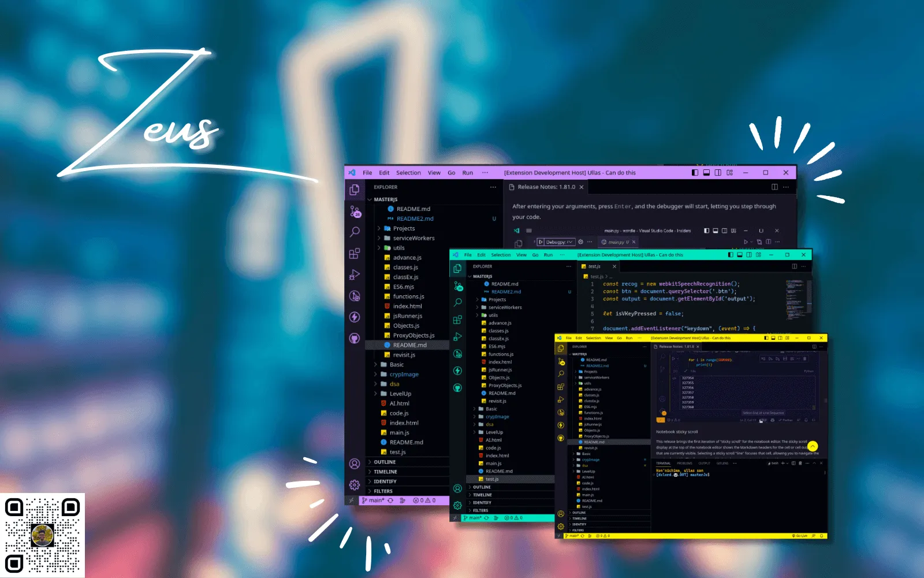924x578 pixels.
Task: Click the GitHub icon in the teal window
Action: coord(457,388)
